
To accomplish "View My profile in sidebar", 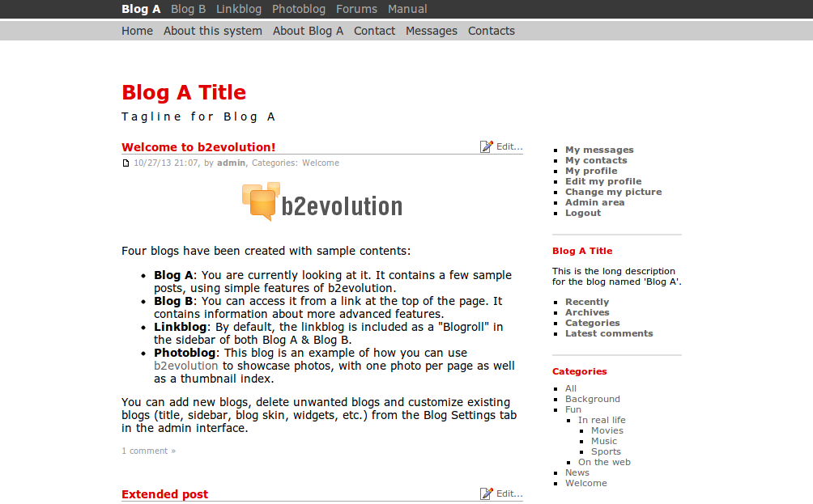I will tap(591, 171).
